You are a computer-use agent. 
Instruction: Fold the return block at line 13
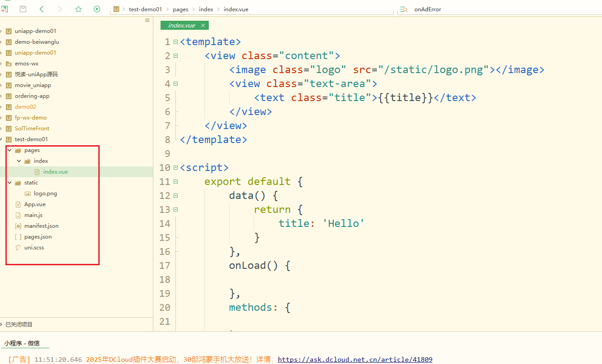tap(175, 209)
